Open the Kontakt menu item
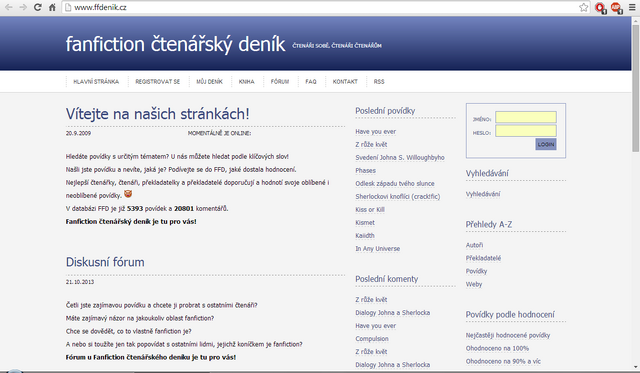Screen dimensions: 640x373 pos(345,82)
